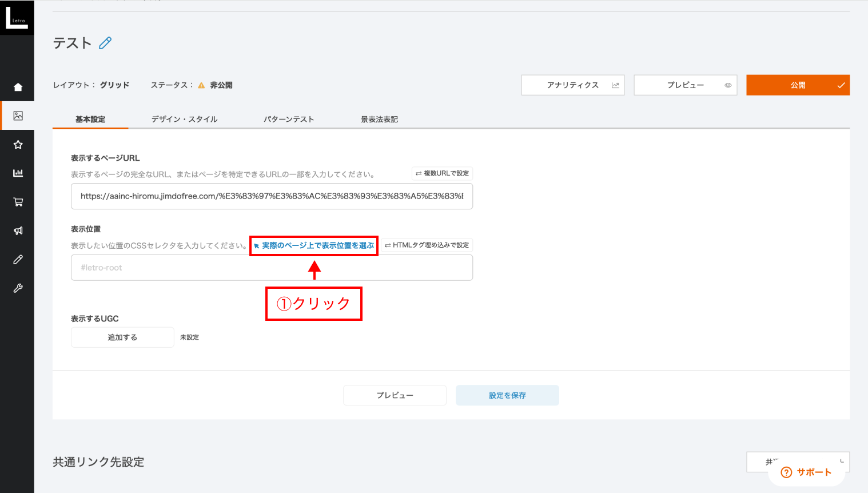Select the image gallery sidebar icon
The image size is (868, 493).
coord(18,116)
